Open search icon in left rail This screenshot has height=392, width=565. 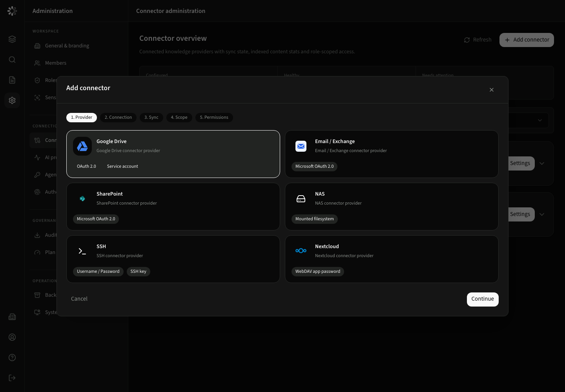point(12,60)
